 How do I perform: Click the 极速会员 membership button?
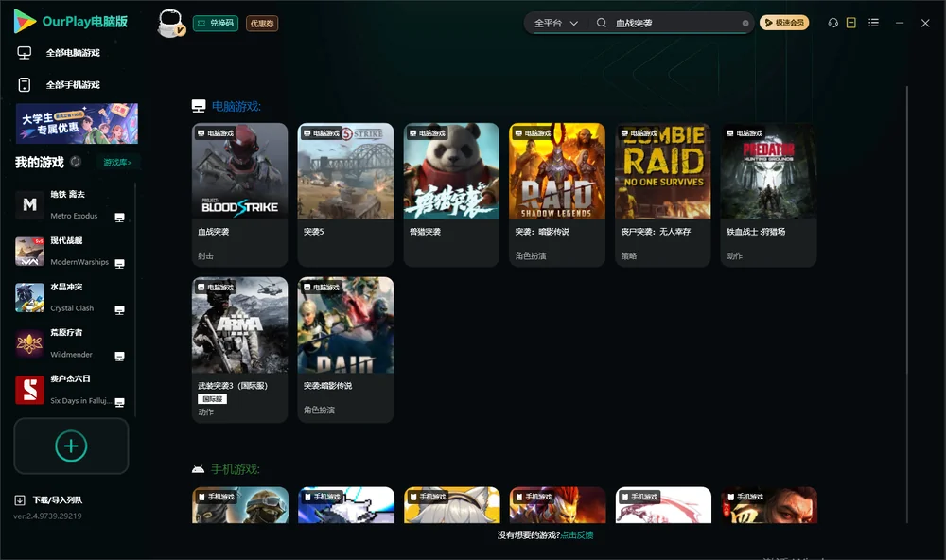tap(784, 23)
